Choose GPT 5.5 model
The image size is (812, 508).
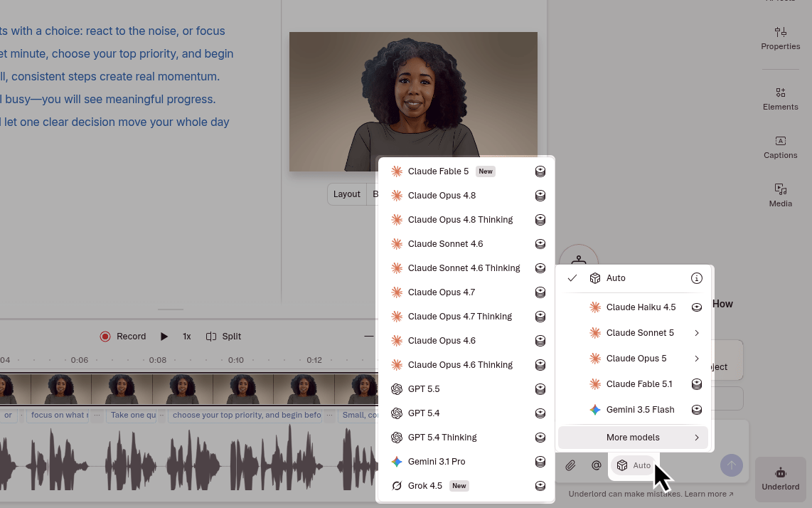click(466, 388)
